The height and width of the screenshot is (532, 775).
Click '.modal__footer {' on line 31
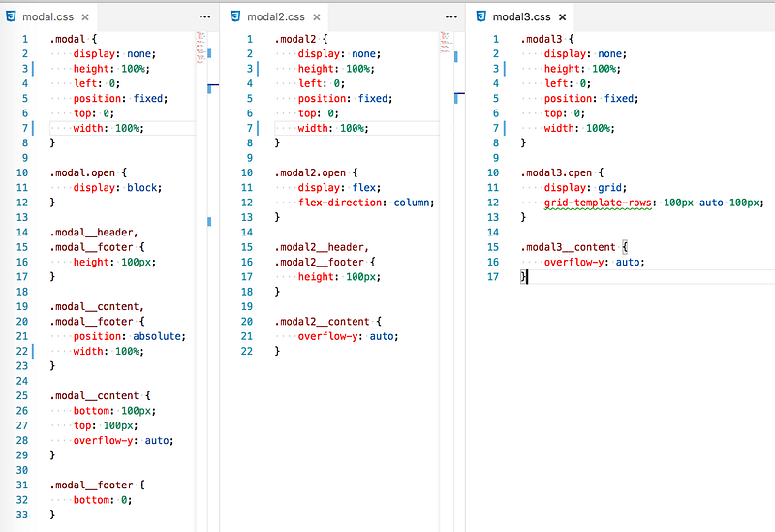(x=97, y=485)
